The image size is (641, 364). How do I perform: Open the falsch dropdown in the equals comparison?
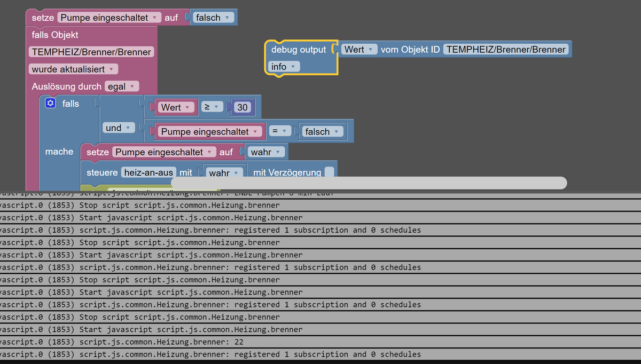(322, 131)
